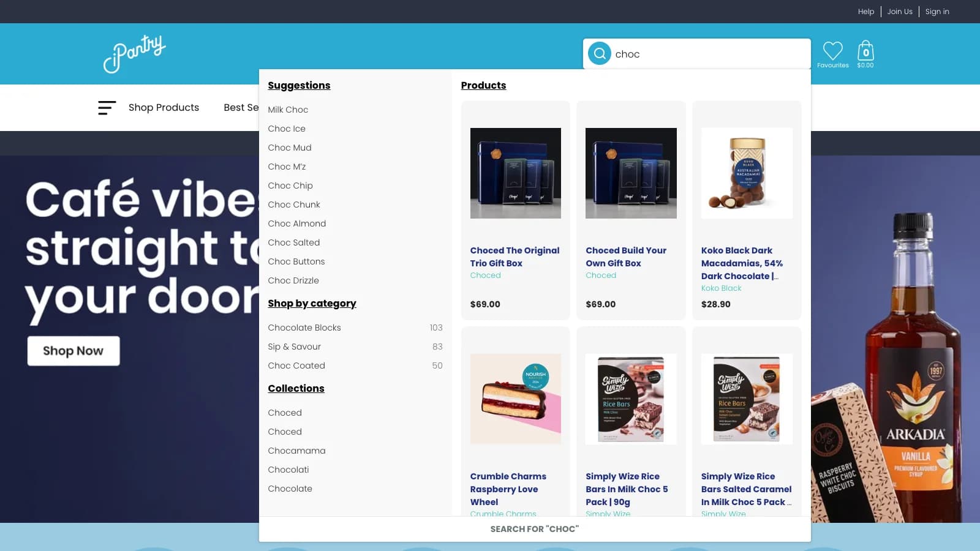980x551 pixels.
Task: Click Choced The Original Trio Gift Box title
Action: (515, 257)
